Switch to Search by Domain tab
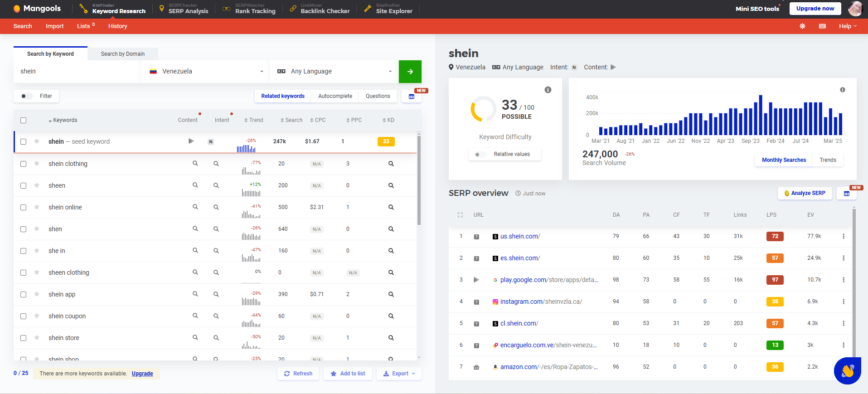The height and width of the screenshot is (394, 868). (123, 54)
